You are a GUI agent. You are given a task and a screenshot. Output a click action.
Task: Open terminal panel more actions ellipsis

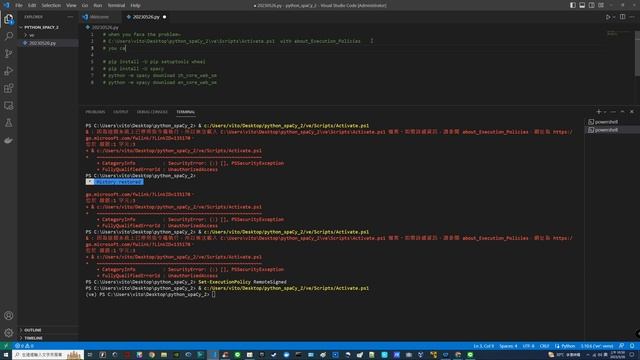613,112
